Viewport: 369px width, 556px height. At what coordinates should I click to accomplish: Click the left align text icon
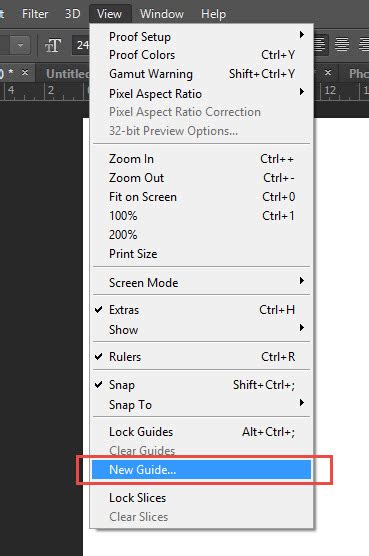tap(319, 45)
